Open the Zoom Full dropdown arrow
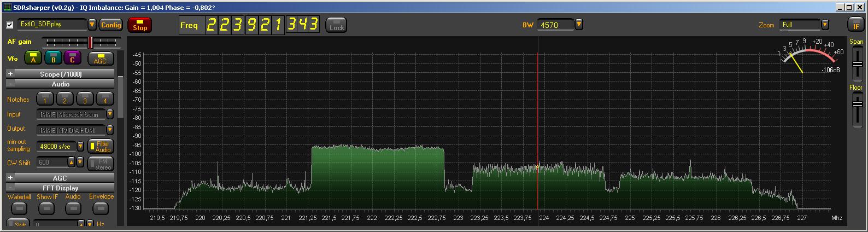Image resolution: width=868 pixels, height=232 pixels. (x=825, y=25)
